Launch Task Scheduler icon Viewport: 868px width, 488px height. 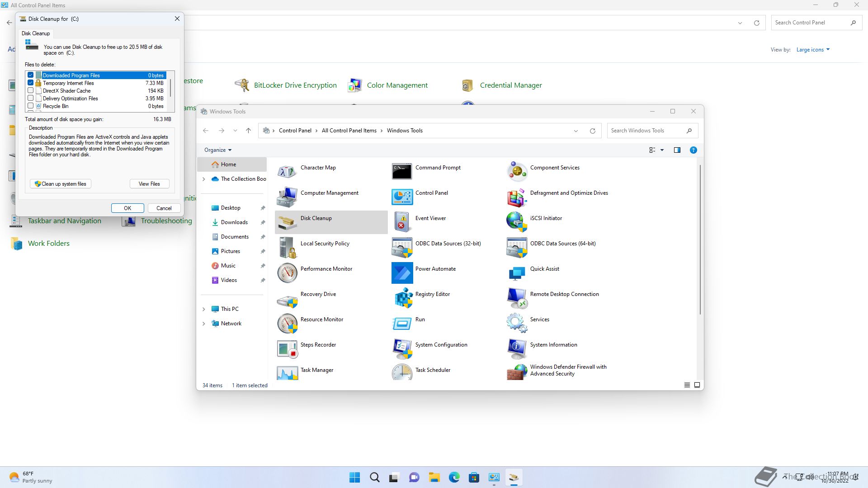pyautogui.click(x=402, y=372)
